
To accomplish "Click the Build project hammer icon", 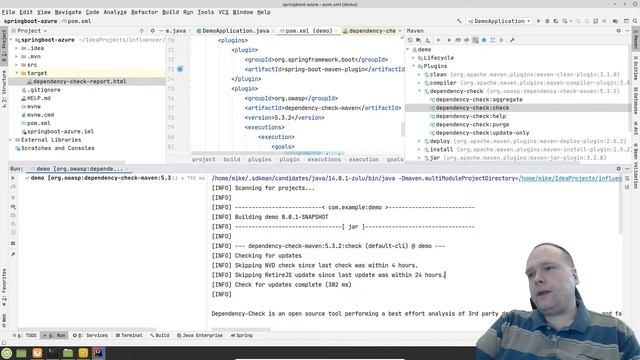I will [x=459, y=21].
